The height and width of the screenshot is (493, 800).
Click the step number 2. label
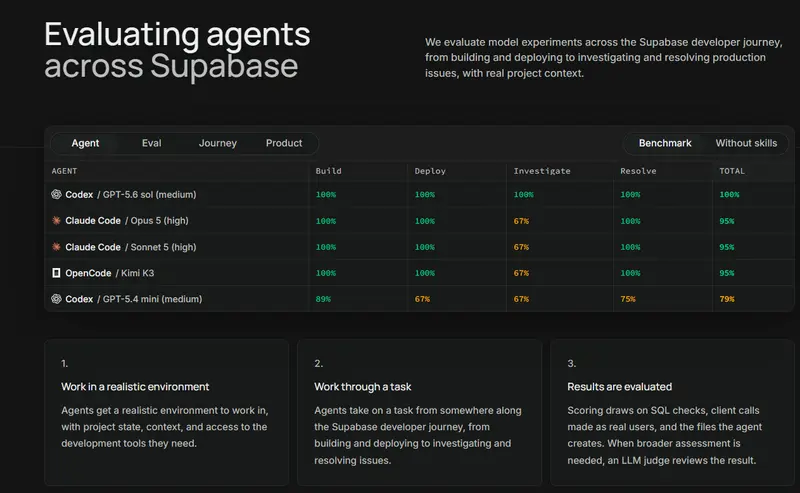[x=318, y=363]
